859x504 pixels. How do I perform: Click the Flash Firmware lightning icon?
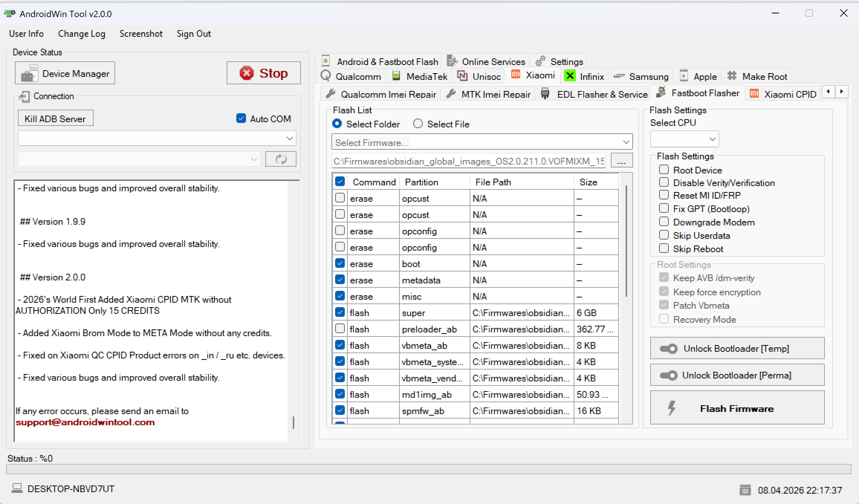[x=672, y=408]
